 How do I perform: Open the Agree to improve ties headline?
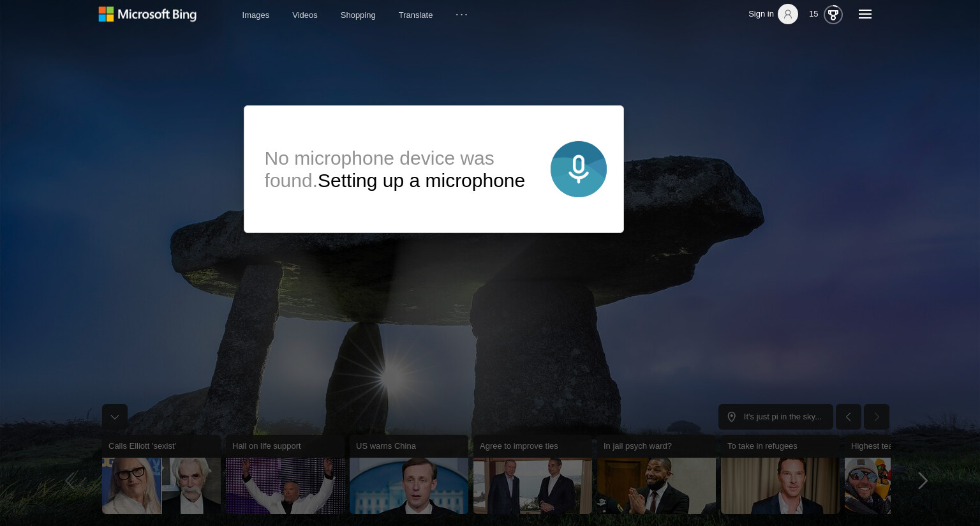point(519,446)
